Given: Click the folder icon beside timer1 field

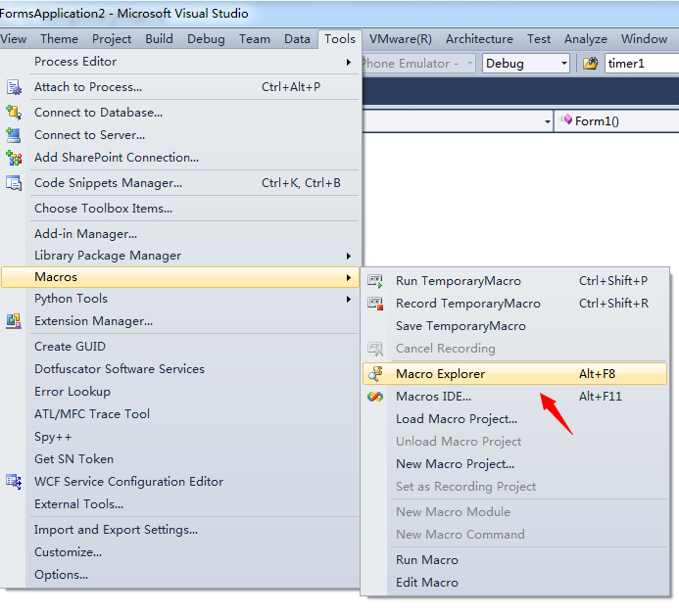Looking at the screenshot, I should click(590, 64).
